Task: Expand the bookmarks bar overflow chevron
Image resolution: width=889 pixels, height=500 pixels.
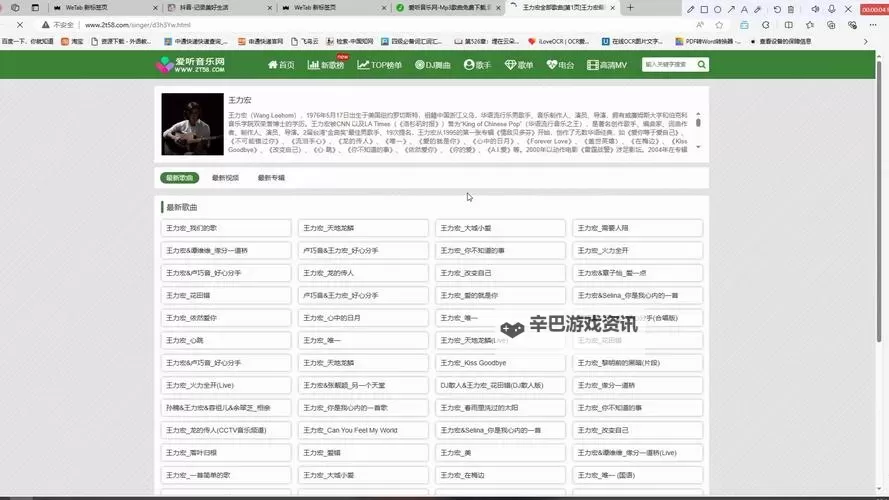Action: (x=866, y=41)
